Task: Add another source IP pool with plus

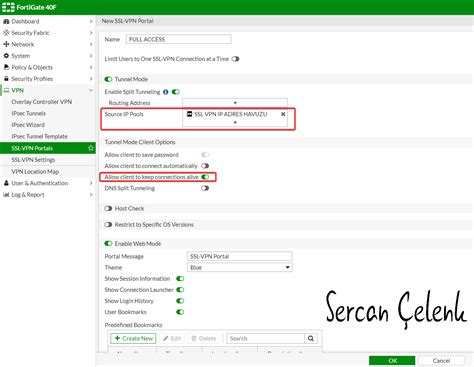Action: 235,122
